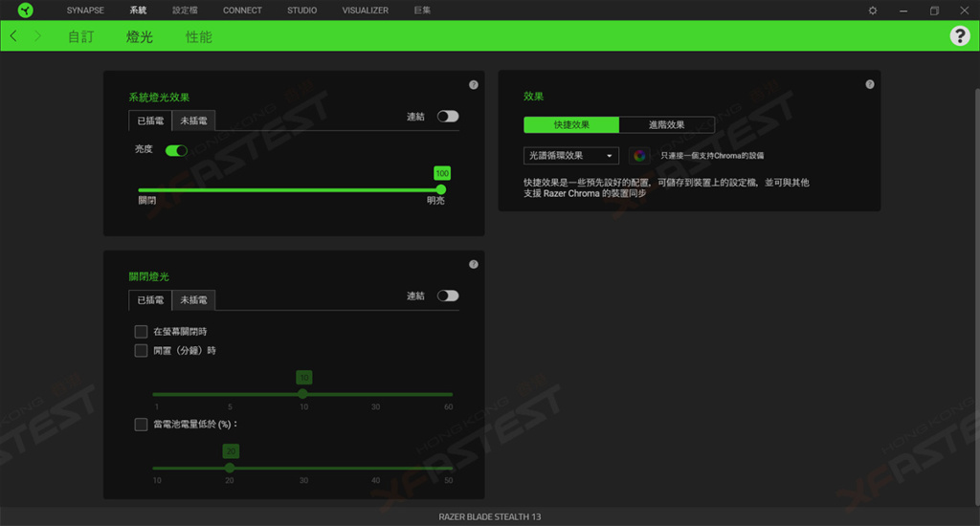The height and width of the screenshot is (526, 980).
Task: Check the 當電池電量低於 (%) checkbox
Action: tap(142, 425)
